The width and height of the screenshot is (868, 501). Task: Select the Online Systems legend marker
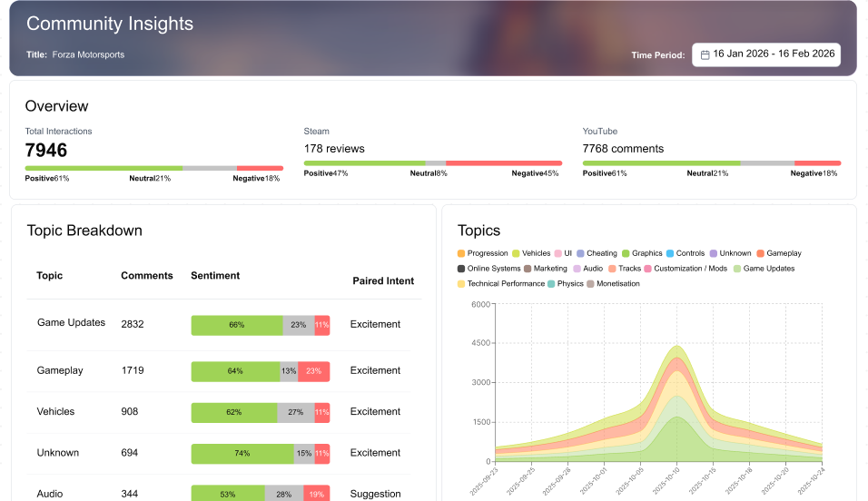coord(461,269)
